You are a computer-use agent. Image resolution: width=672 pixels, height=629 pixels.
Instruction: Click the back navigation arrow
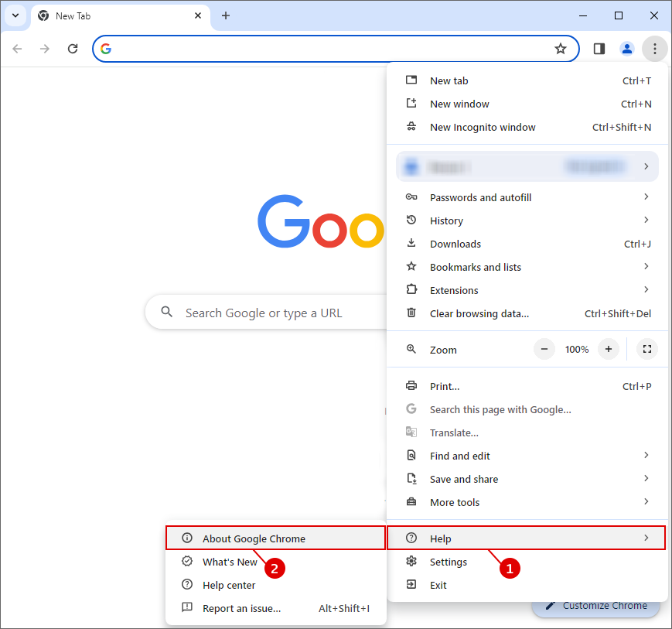click(17, 49)
